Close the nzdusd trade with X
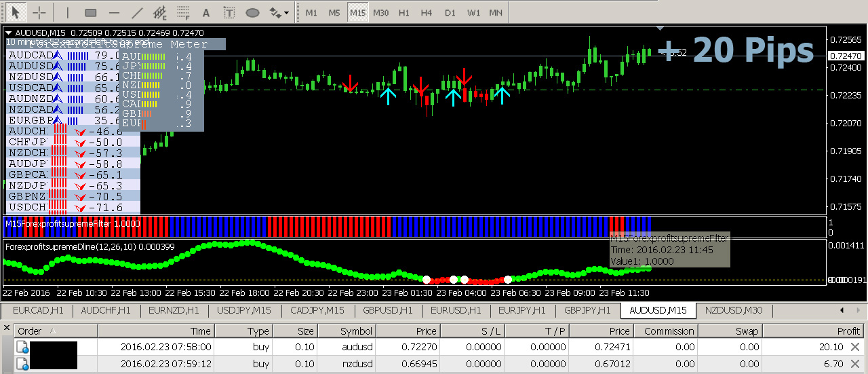 (x=855, y=364)
